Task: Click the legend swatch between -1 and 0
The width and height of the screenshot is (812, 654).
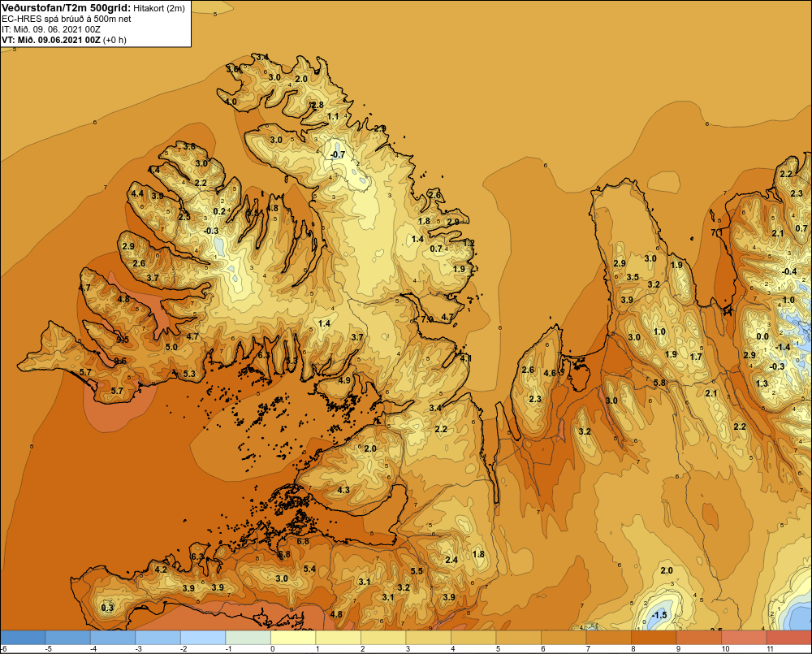Action: [x=248, y=638]
